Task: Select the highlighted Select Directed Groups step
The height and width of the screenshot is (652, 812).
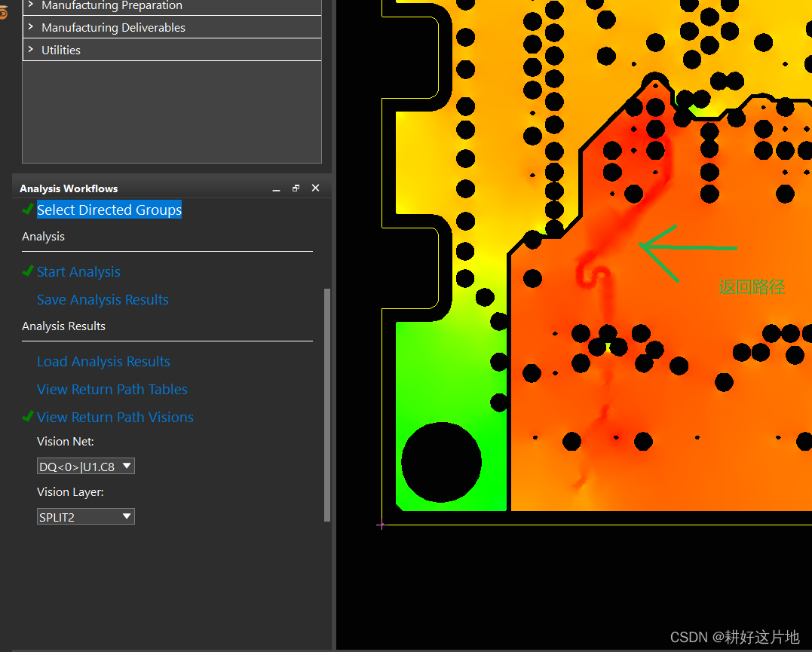Action: pos(109,210)
